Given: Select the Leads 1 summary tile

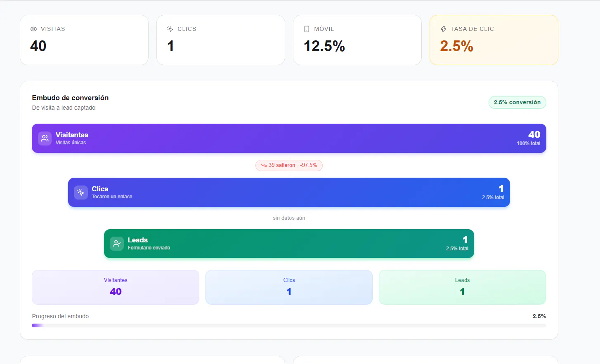Looking at the screenshot, I should tap(462, 287).
